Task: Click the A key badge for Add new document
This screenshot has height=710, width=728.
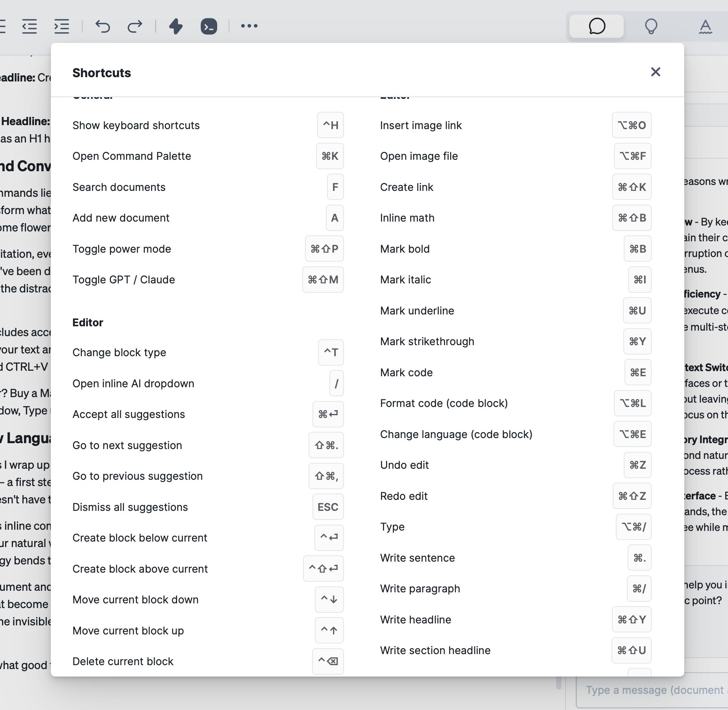Action: (335, 218)
